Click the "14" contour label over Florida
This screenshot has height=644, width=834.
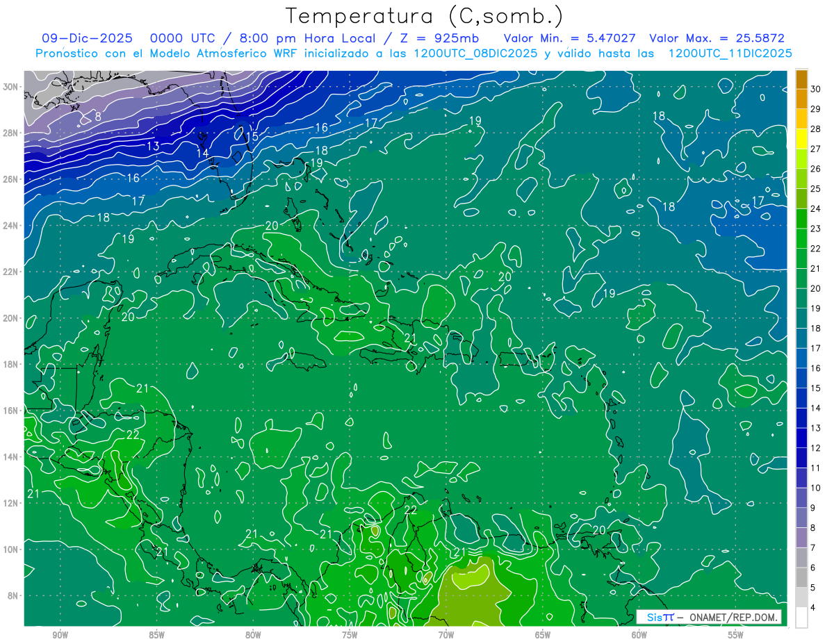(202, 153)
